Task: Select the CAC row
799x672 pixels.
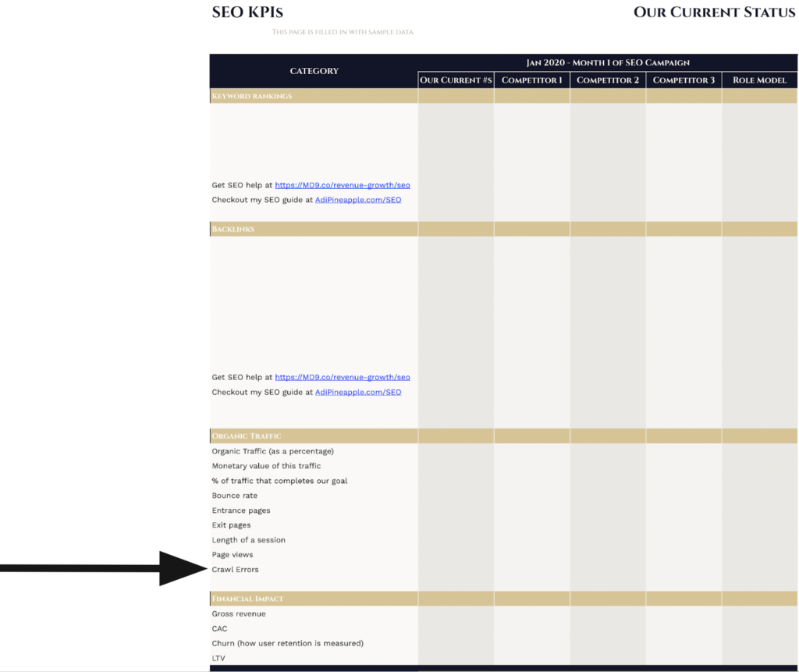Action: click(503, 628)
